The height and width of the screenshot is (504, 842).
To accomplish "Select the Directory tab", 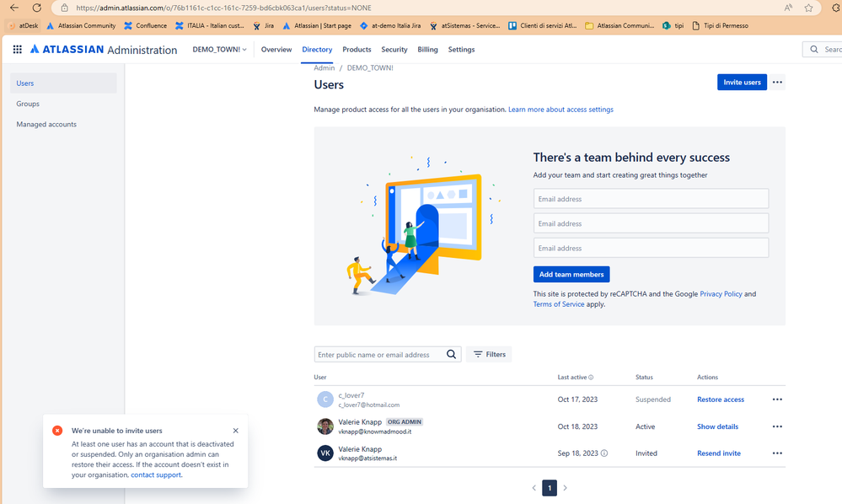I will pos(317,50).
